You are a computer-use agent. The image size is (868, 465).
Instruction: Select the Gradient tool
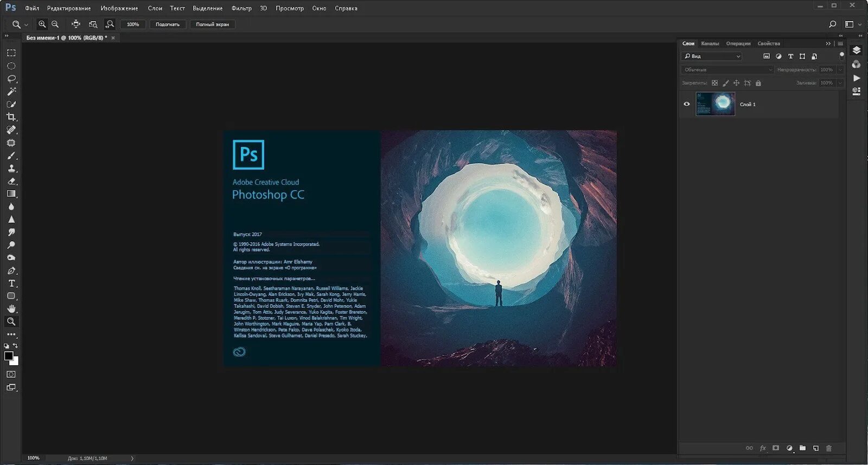tap(11, 193)
